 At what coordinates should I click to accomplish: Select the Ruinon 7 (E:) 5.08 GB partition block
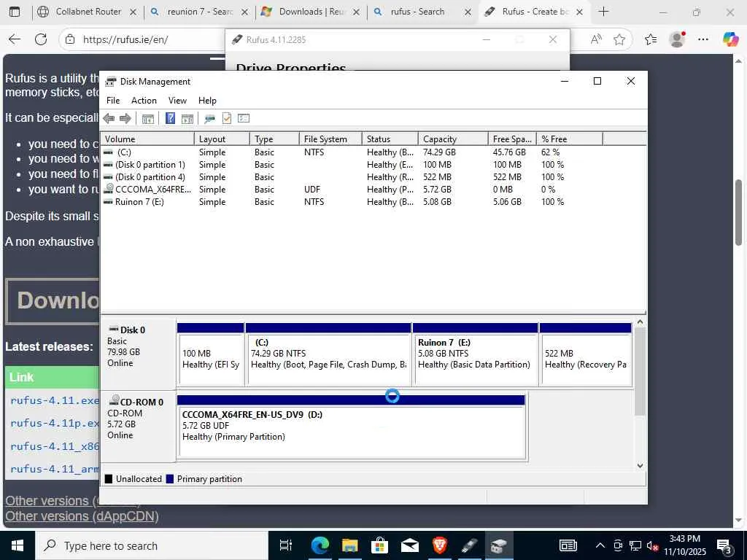476,354
